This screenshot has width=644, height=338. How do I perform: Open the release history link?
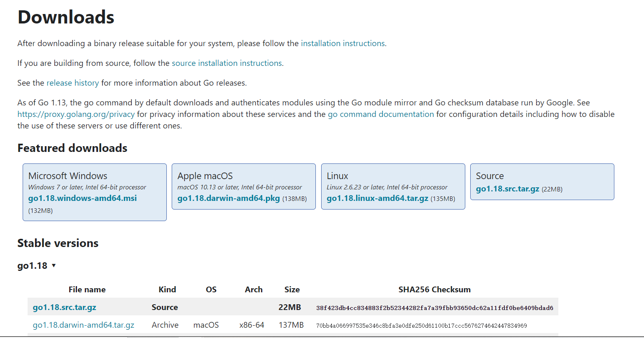pos(72,83)
